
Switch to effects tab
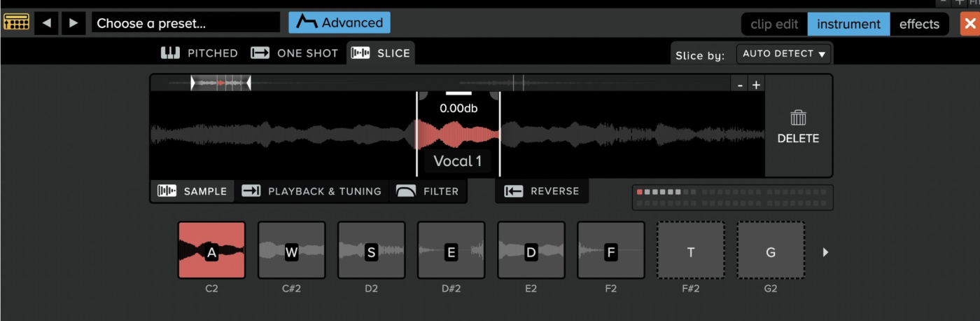(919, 24)
